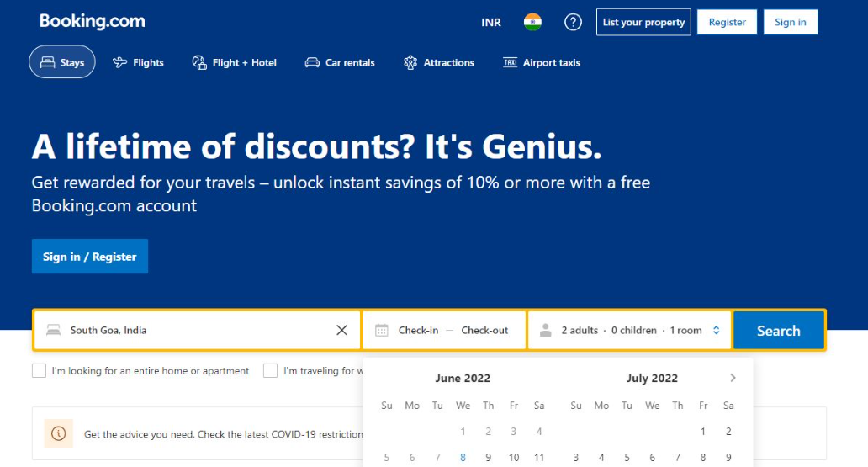
Task: Click the Search button
Action: tap(778, 330)
